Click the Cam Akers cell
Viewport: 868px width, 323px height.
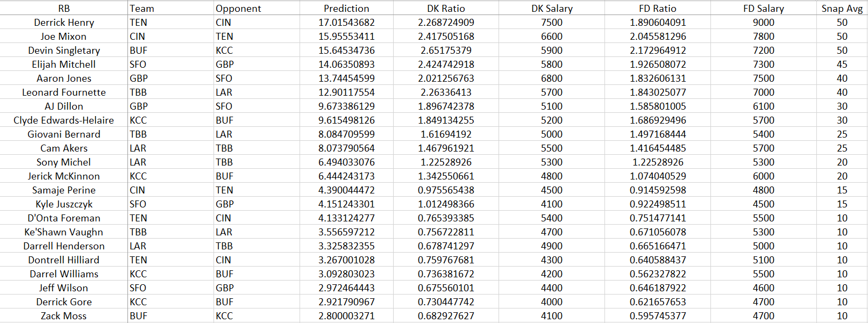coord(63,148)
